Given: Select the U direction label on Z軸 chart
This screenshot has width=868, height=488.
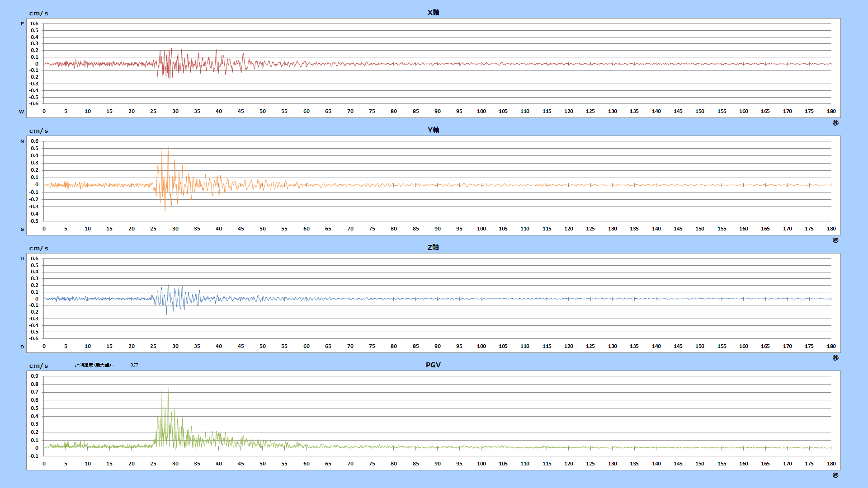Looking at the screenshot, I should pos(22,259).
